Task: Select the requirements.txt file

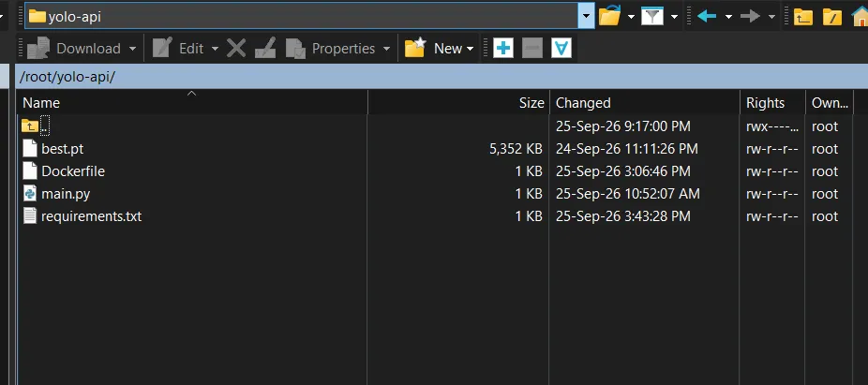Action: tap(435, 216)
